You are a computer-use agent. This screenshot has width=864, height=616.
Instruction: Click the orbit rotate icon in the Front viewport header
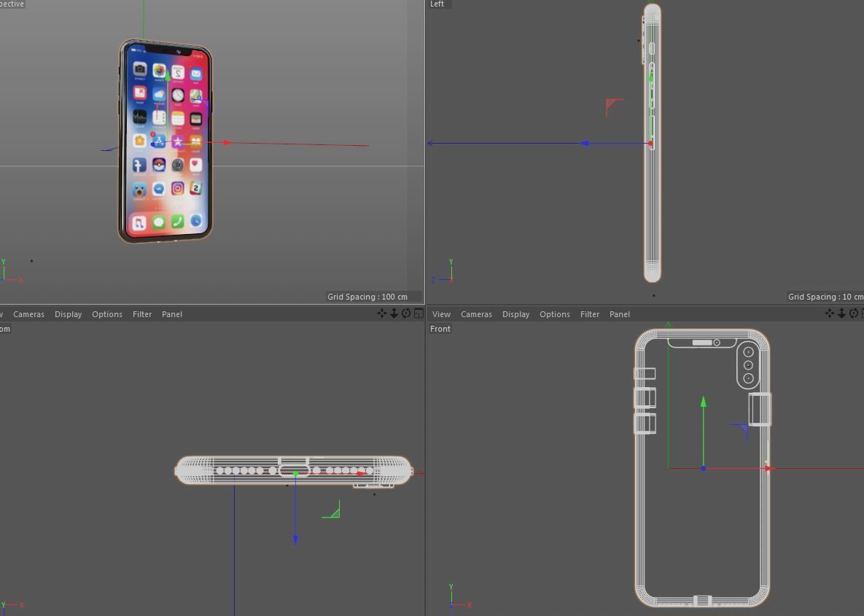click(x=854, y=313)
